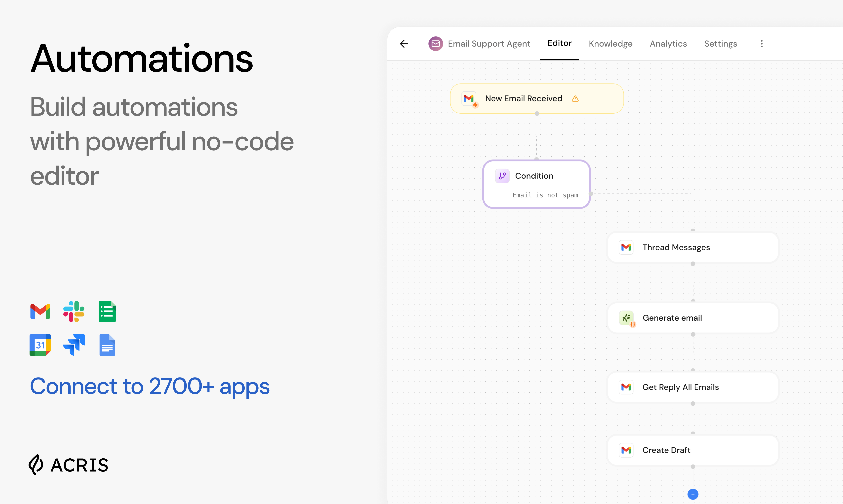Select the Thread Messages node
The width and height of the screenshot is (843, 504).
pyautogui.click(x=692, y=248)
